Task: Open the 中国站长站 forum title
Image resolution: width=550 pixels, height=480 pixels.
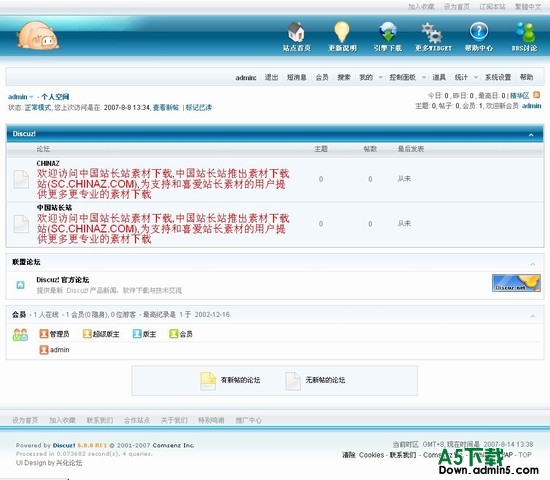Action: (54, 208)
